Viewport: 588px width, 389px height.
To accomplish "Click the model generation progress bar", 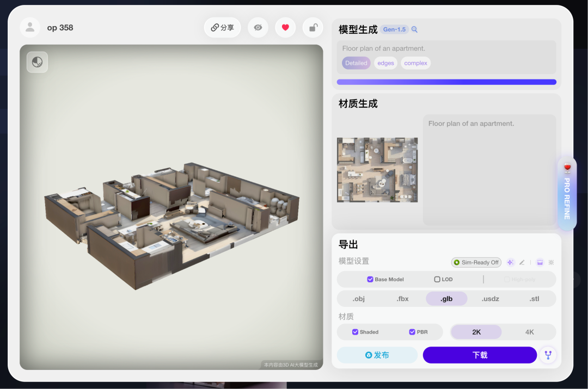I will click(446, 82).
